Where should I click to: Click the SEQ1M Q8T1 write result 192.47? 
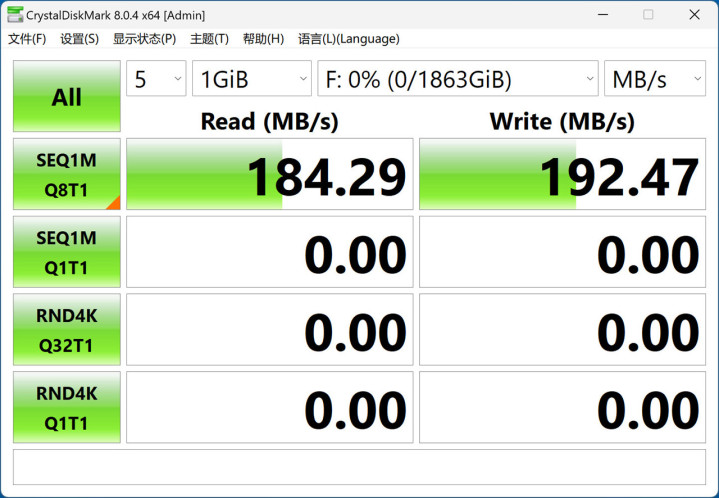tap(563, 174)
